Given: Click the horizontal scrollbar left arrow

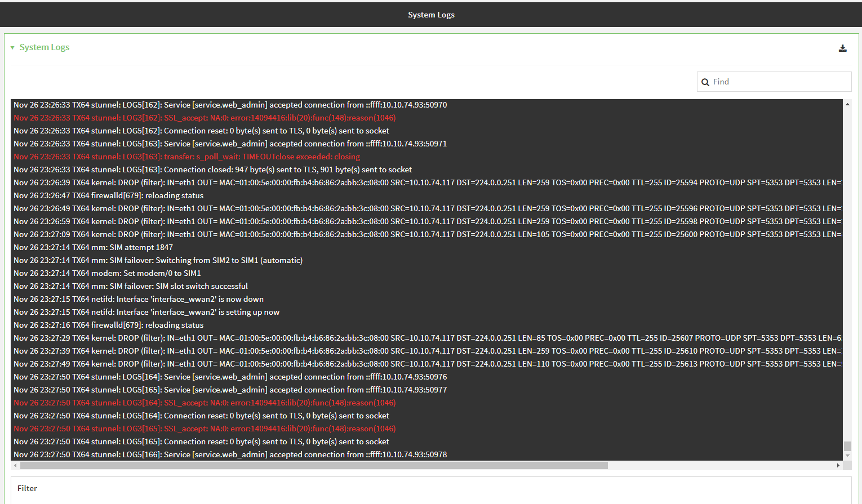Looking at the screenshot, I should pos(15,466).
